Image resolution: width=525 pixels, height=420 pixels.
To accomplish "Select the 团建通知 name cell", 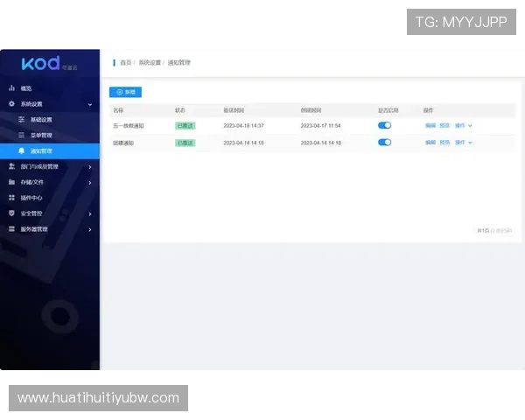I will 123,143.
